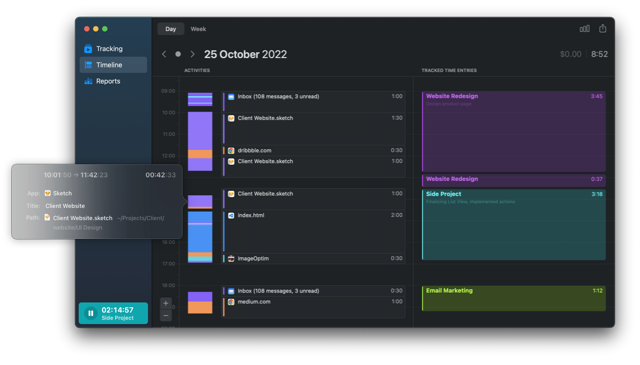Click the ImageOptim app icon
This screenshot has width=640, height=365.
tap(231, 258)
